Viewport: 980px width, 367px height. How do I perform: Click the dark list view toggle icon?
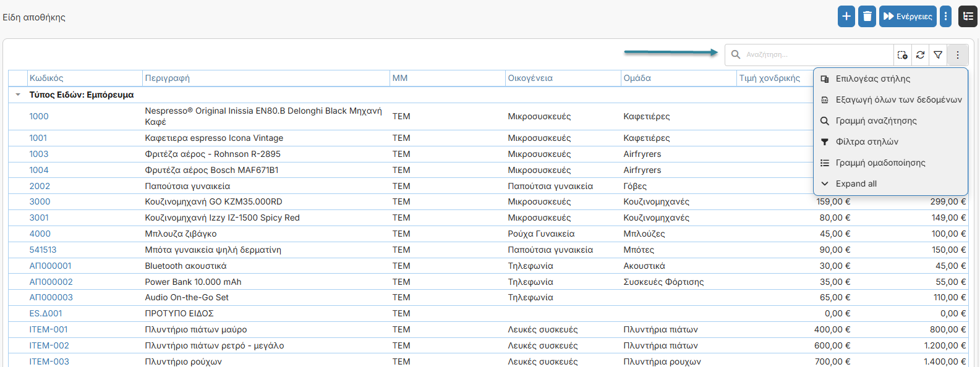[968, 17]
